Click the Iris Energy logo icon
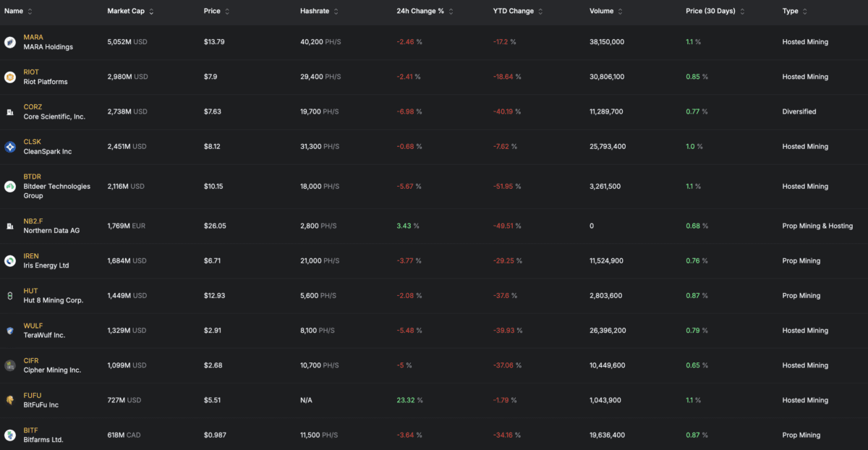Viewport: 868px width, 450px height. (10, 260)
